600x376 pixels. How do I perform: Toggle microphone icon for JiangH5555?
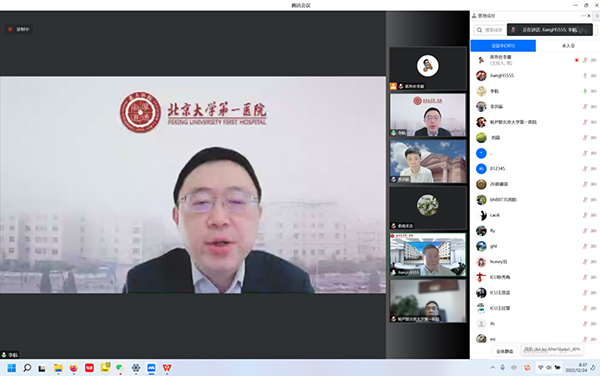coord(585,76)
